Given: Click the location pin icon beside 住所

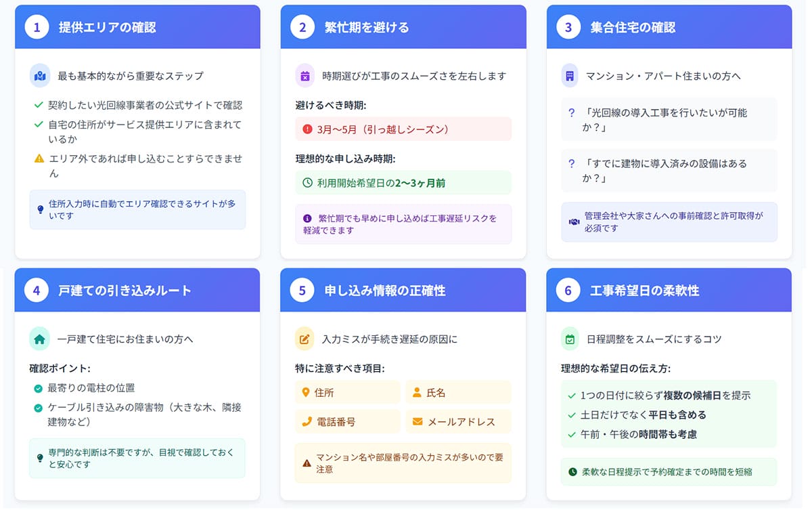Looking at the screenshot, I should click(307, 393).
